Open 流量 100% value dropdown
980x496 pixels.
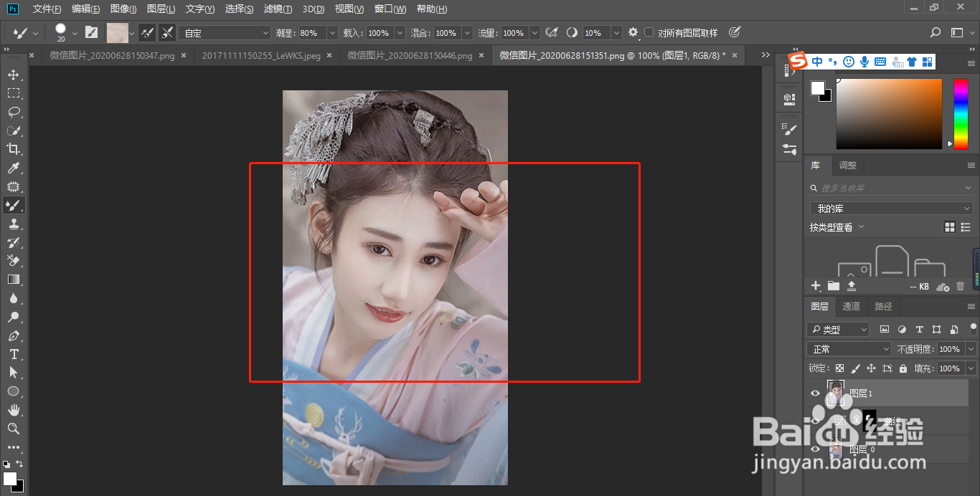533,33
